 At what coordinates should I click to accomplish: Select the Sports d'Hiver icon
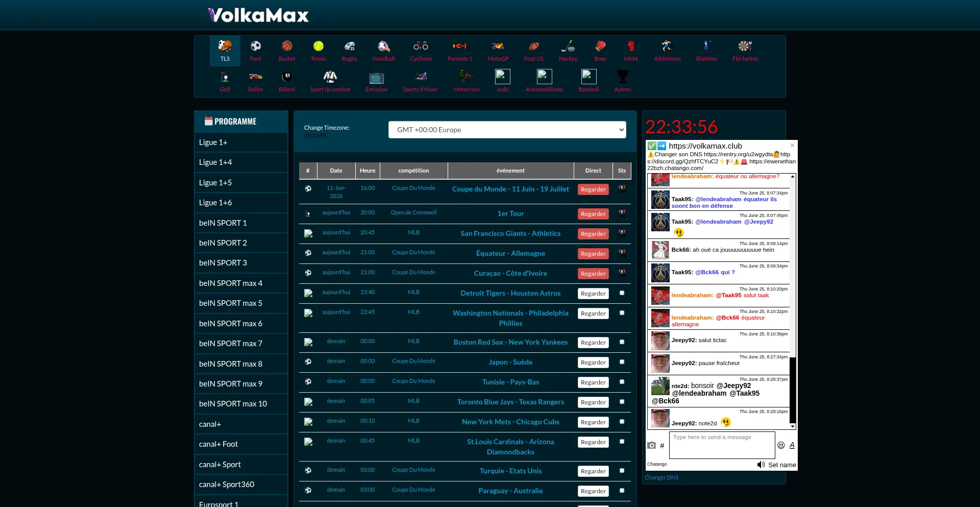(x=421, y=77)
